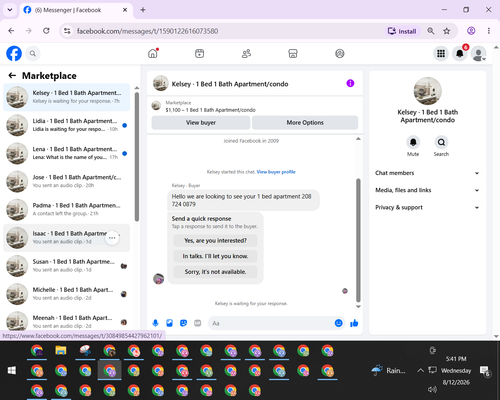
Task: Open options menu for Isaac conversation
Action: (112, 238)
